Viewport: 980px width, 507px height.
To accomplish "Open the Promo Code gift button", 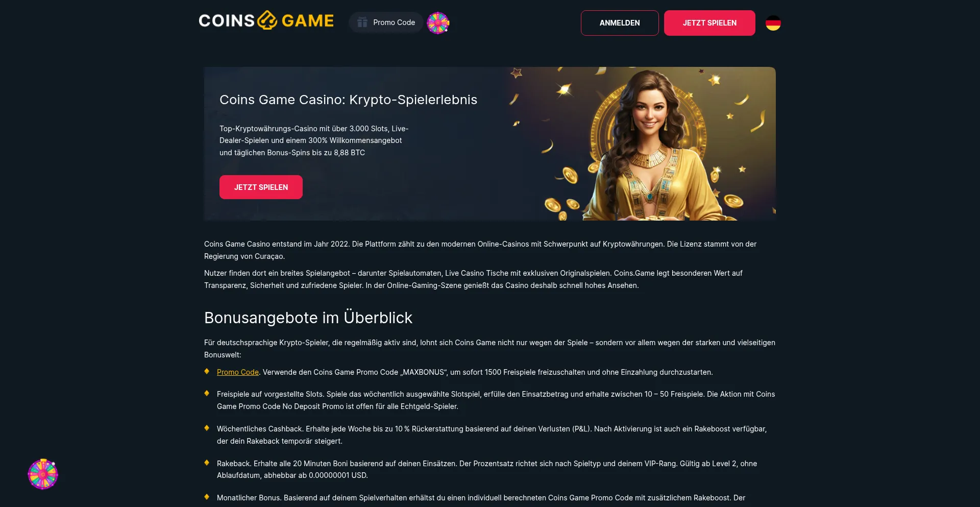I will tap(386, 22).
